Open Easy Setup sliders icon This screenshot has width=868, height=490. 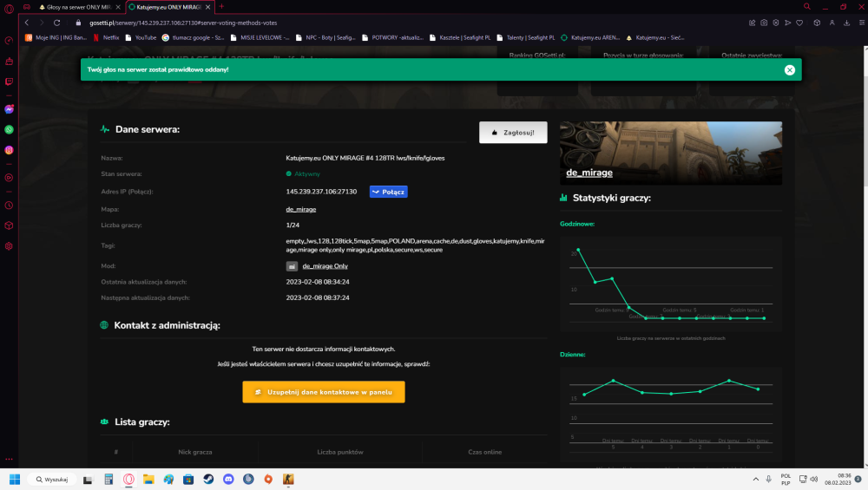(862, 23)
